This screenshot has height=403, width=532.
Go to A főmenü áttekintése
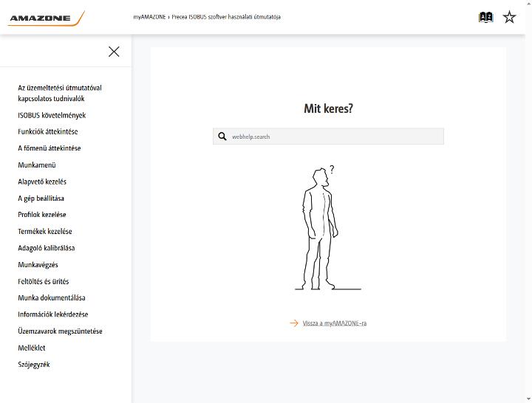50,148
